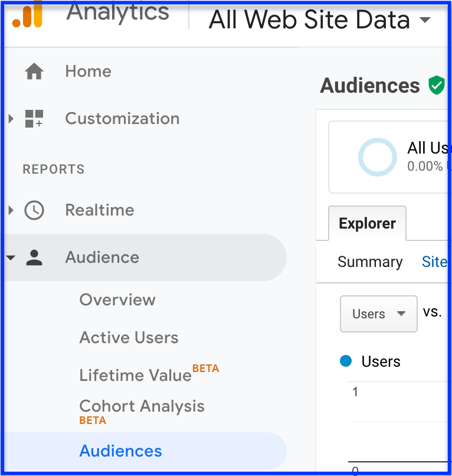Open the Home icon in sidebar
Viewport: 452px width, 476px height.
34,71
